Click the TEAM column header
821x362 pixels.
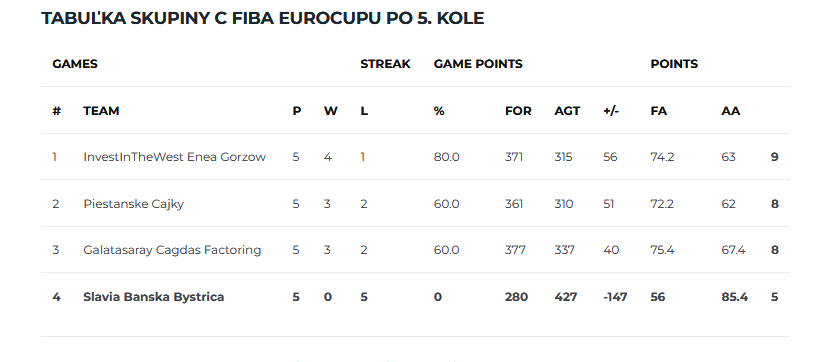101,111
